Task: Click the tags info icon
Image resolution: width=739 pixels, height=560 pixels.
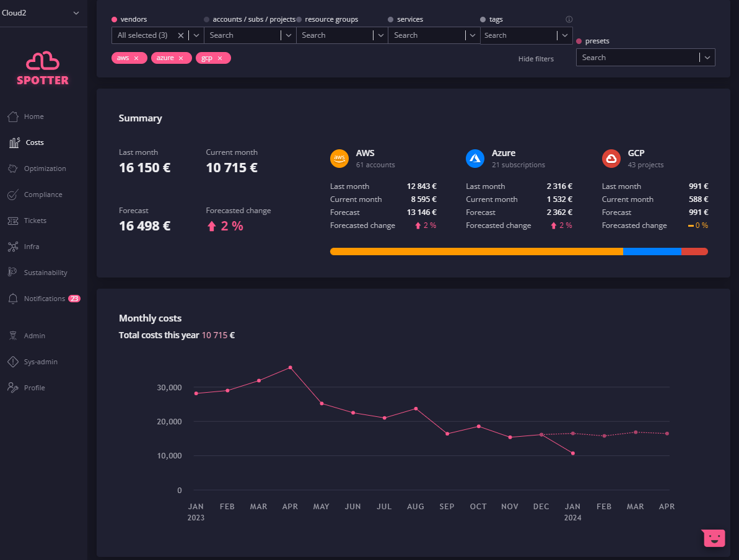Action: (569, 19)
